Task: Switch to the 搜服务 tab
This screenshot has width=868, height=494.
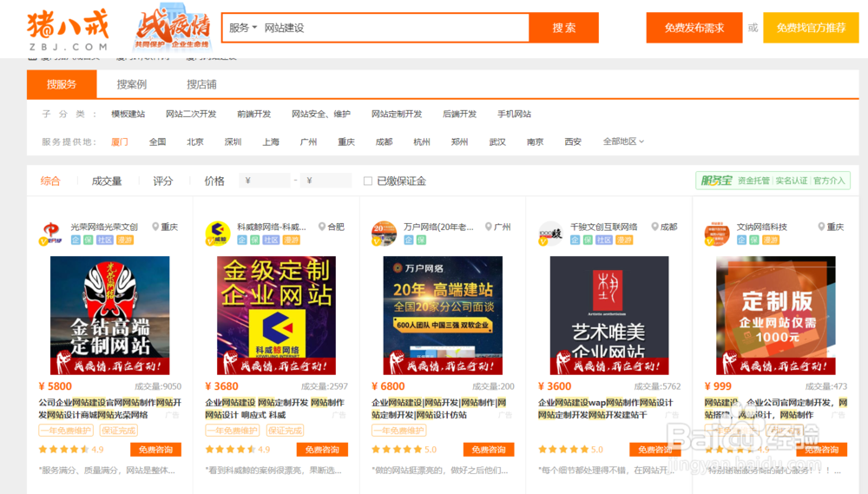Action: 62,84
